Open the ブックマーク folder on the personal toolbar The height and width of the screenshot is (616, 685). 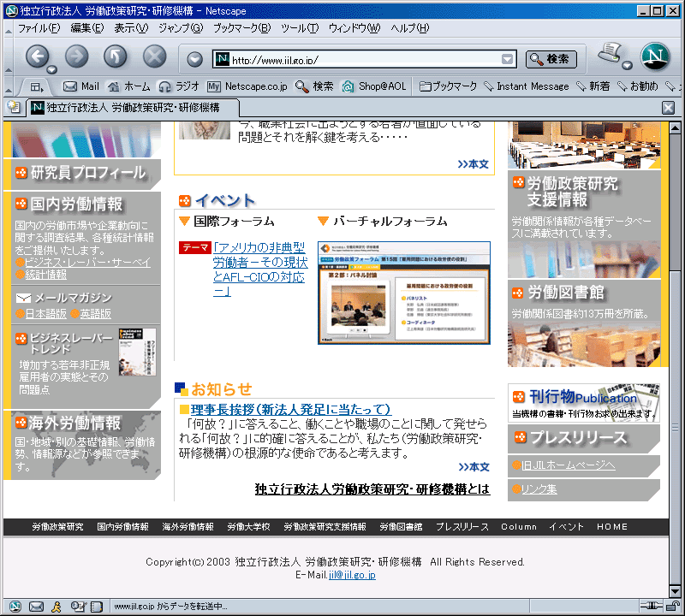[448, 86]
